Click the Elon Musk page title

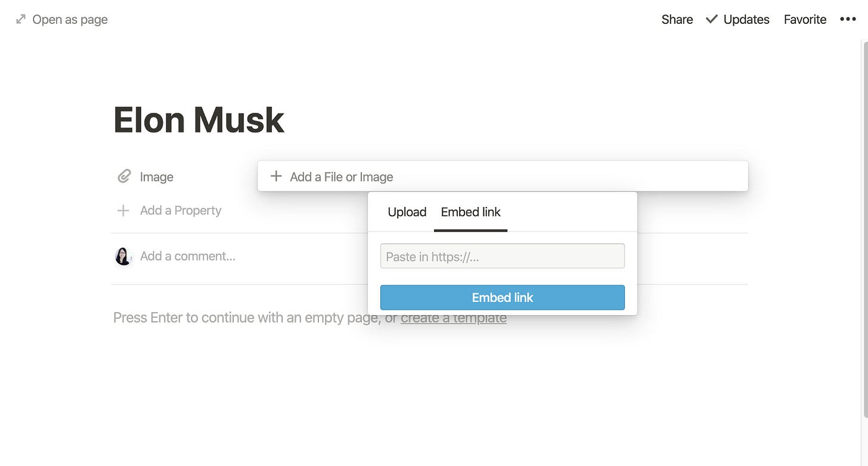tap(199, 120)
